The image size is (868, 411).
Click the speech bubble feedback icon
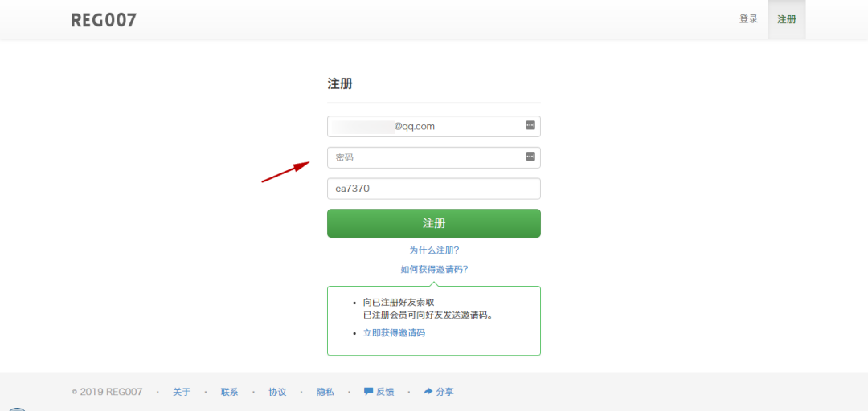coord(368,391)
